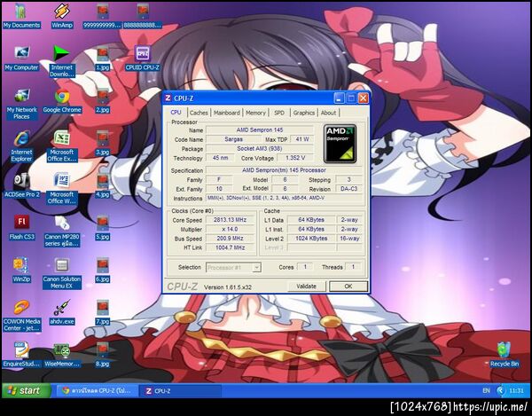Open ACDSee Pro 2 shortcut
The image size is (532, 416).
coord(21,185)
